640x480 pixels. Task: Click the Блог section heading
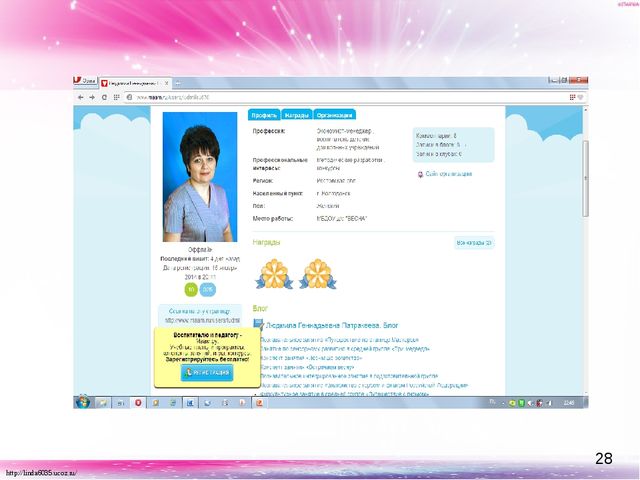tap(260, 308)
